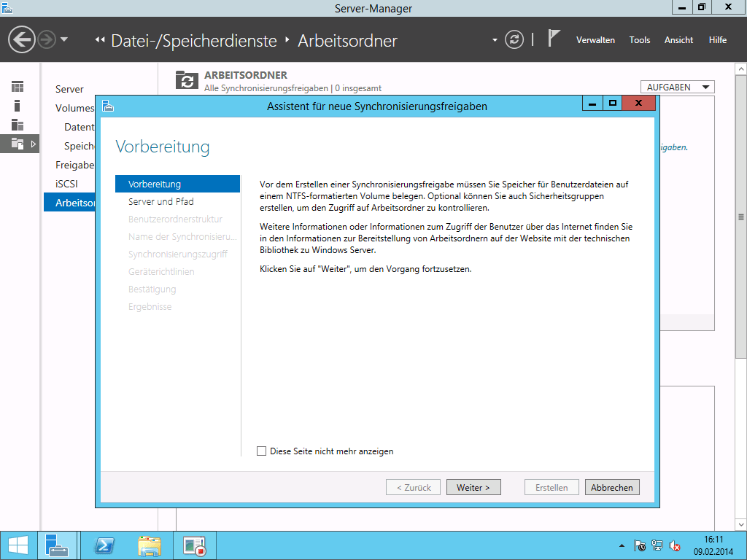Close the sync share wizard window

click(638, 103)
